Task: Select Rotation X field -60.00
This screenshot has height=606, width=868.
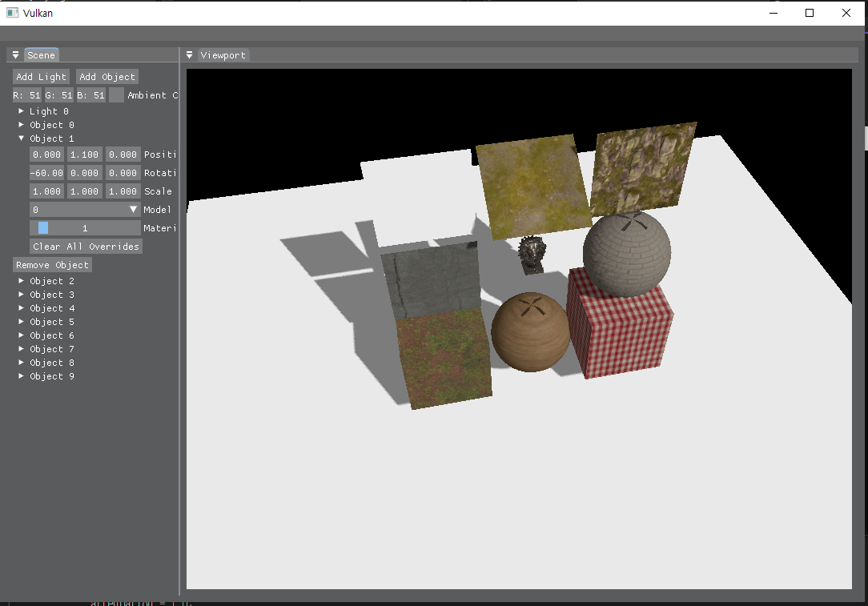Action: pos(46,173)
